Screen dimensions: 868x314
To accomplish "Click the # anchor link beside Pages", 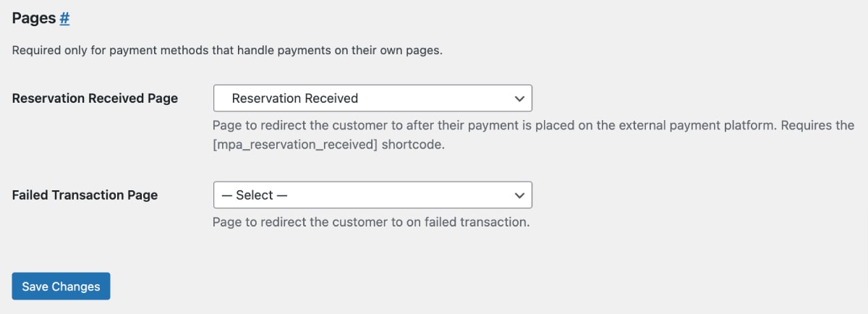I will [x=64, y=19].
